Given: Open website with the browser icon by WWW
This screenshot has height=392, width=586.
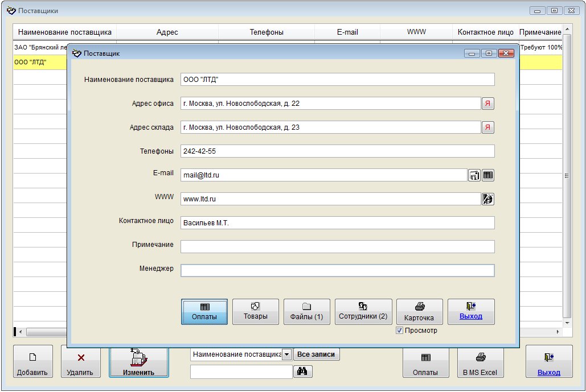Looking at the screenshot, I should coord(488,199).
